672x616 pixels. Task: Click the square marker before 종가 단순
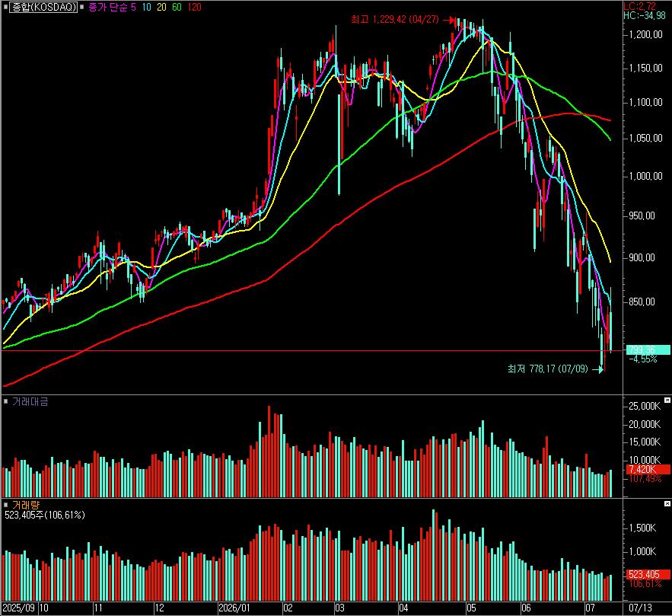coord(82,7)
